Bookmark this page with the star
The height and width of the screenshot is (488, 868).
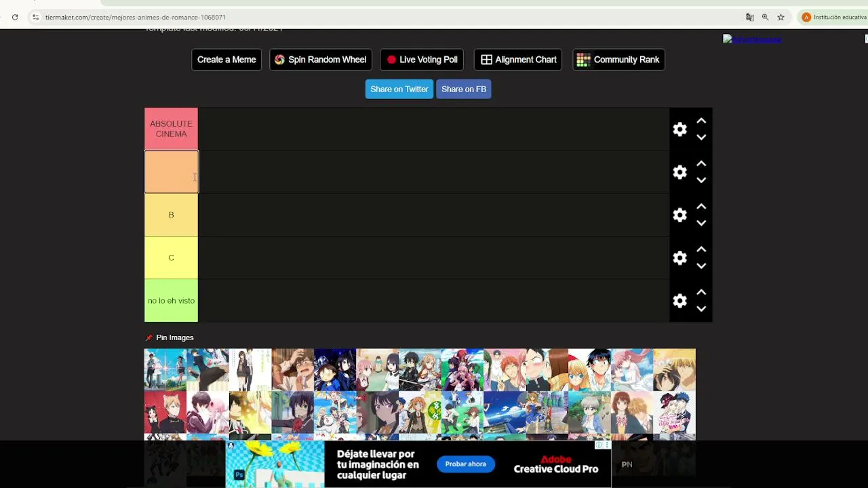[781, 17]
